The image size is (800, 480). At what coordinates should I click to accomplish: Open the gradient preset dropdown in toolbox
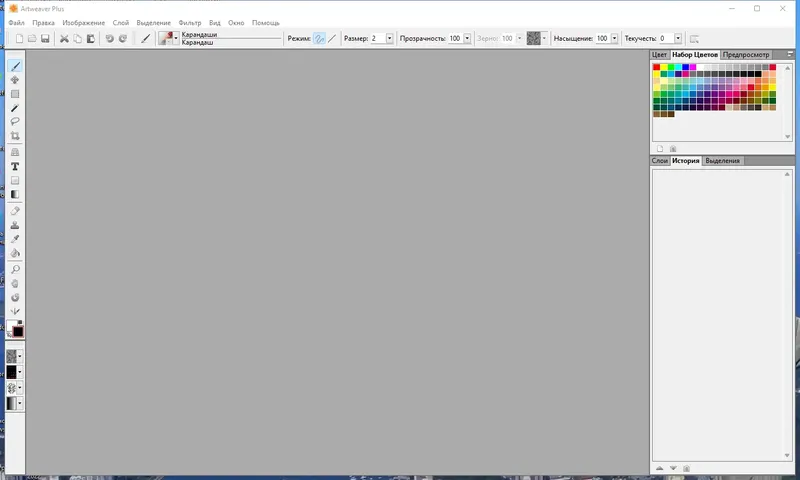point(19,403)
